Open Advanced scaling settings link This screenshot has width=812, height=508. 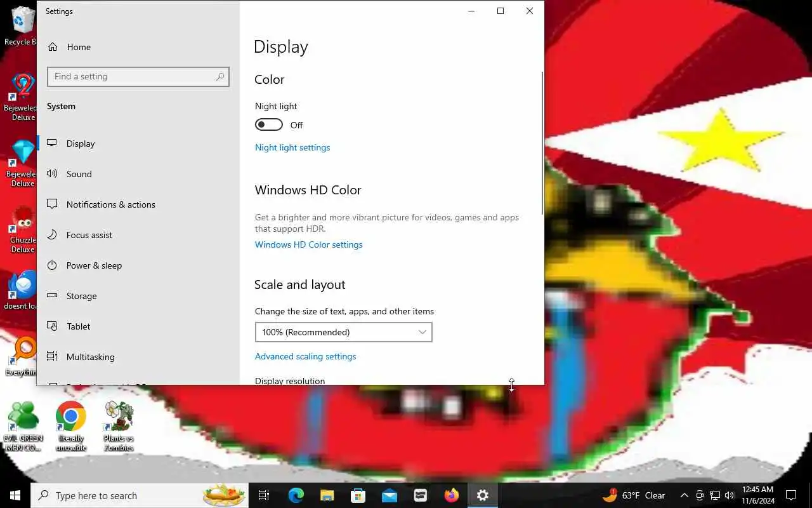click(x=306, y=356)
